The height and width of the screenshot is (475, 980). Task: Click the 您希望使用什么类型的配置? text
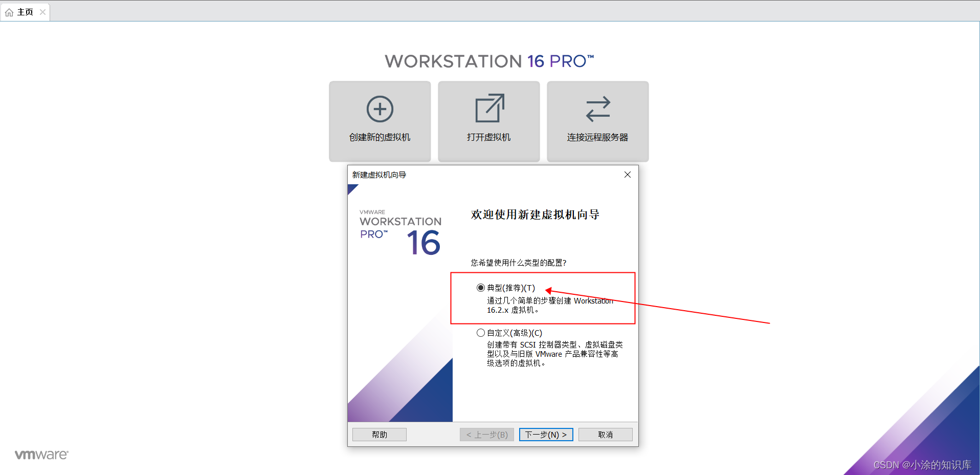pyautogui.click(x=519, y=263)
